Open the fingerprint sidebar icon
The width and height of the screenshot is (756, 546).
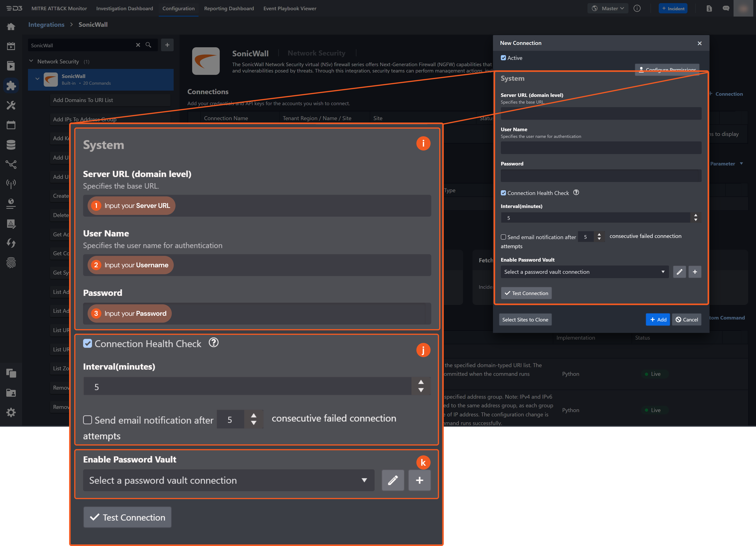tap(11, 263)
